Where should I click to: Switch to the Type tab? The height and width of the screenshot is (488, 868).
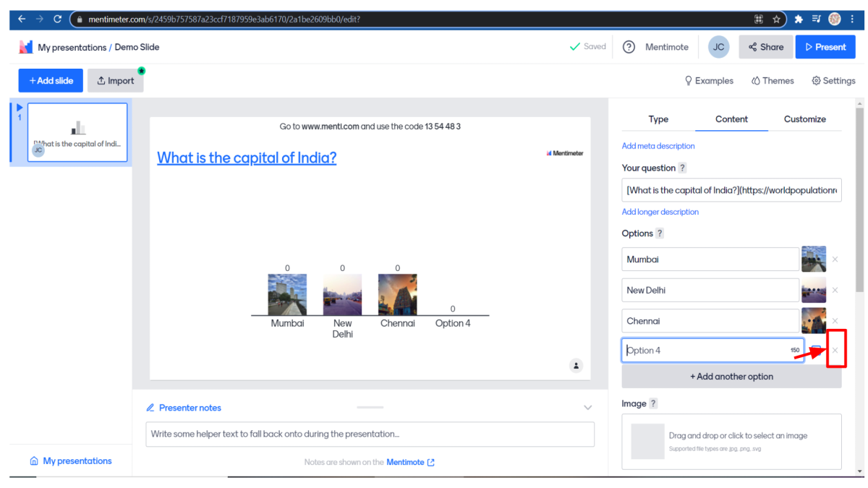click(658, 119)
